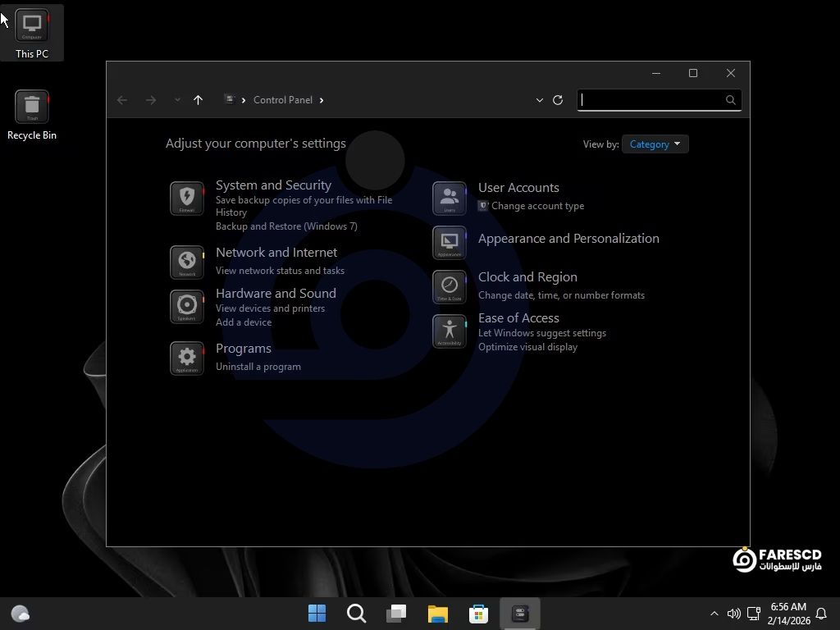Select View network status and tasks

pyautogui.click(x=280, y=271)
